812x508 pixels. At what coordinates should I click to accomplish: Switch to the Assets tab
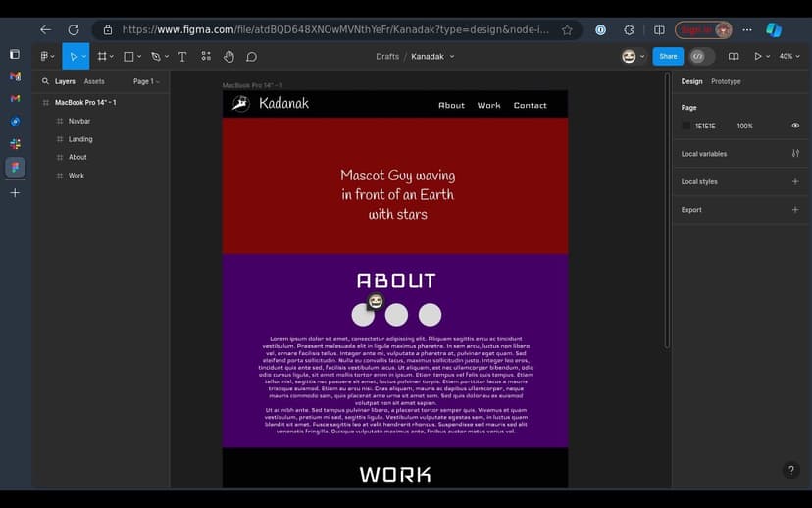click(94, 82)
